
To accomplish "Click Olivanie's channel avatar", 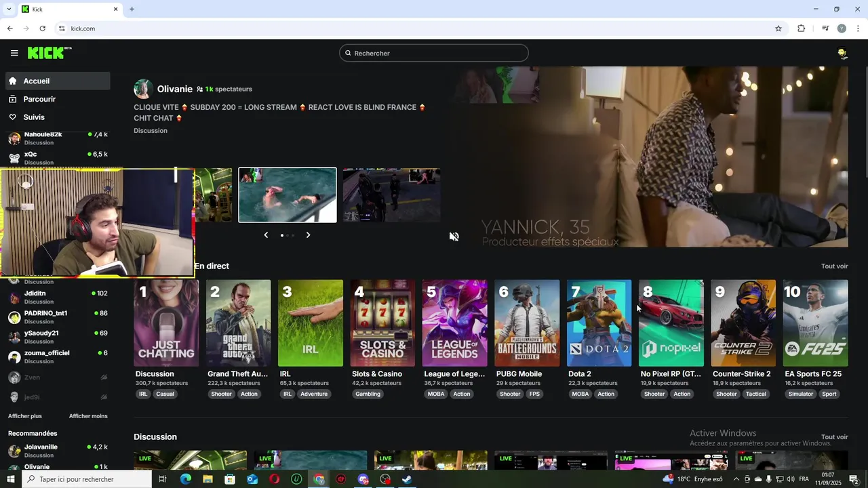I will [x=143, y=89].
